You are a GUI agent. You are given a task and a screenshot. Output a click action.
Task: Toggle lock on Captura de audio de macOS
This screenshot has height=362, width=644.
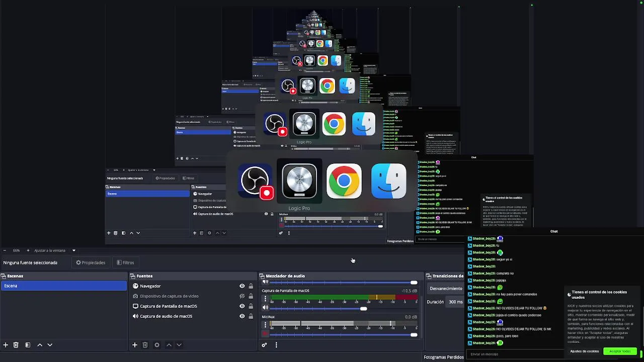pos(251,316)
